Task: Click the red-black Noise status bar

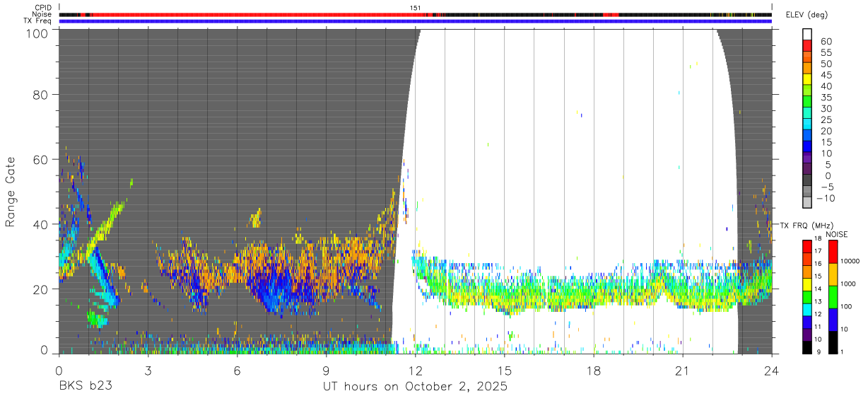Action: (x=416, y=14)
